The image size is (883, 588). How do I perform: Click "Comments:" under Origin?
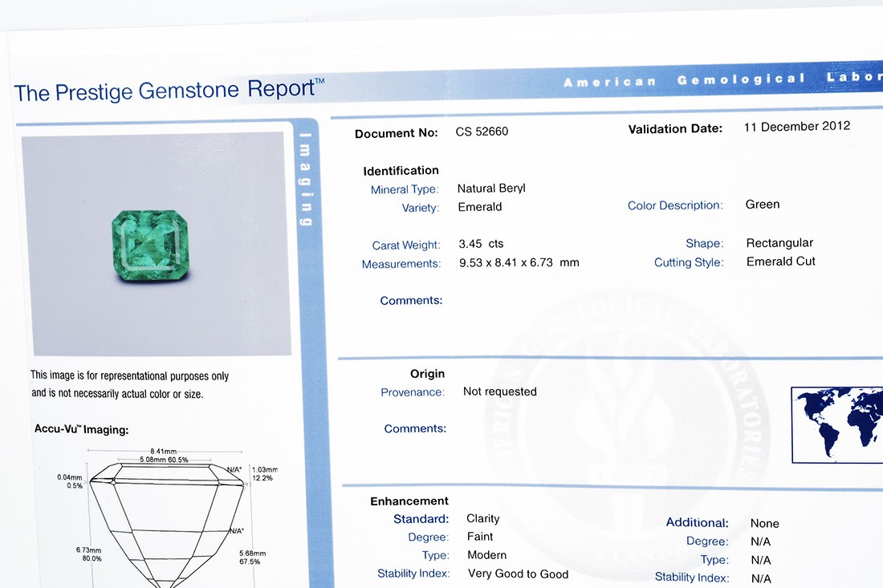415,428
